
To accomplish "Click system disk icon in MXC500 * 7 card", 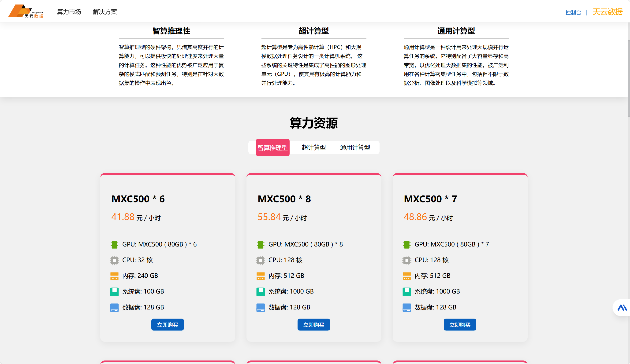I will 407,292.
